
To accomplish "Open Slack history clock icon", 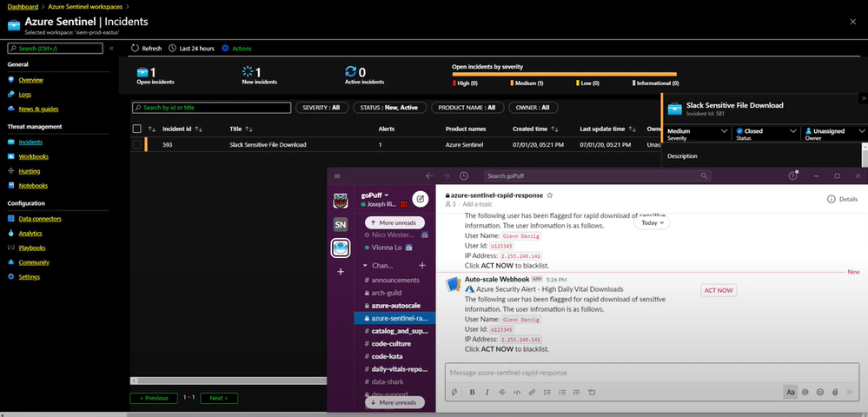I will tap(464, 176).
